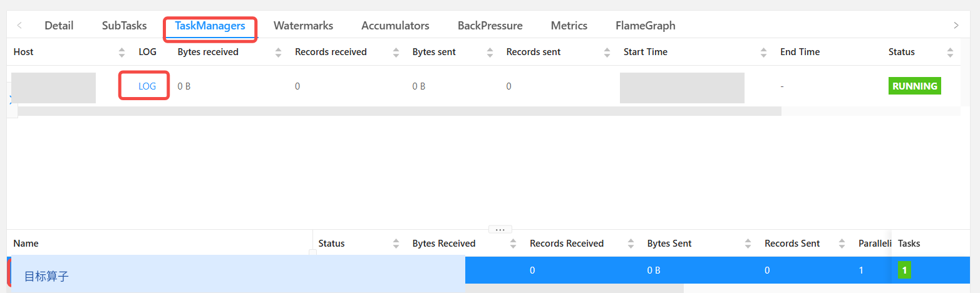Open the Detail tab
The height and width of the screenshot is (293, 980).
point(59,26)
